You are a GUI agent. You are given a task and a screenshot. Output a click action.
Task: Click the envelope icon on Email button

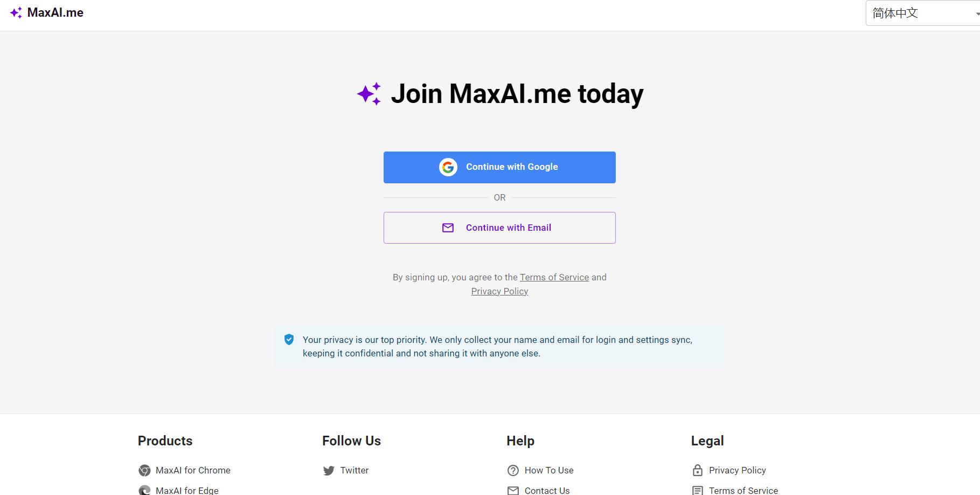point(448,228)
